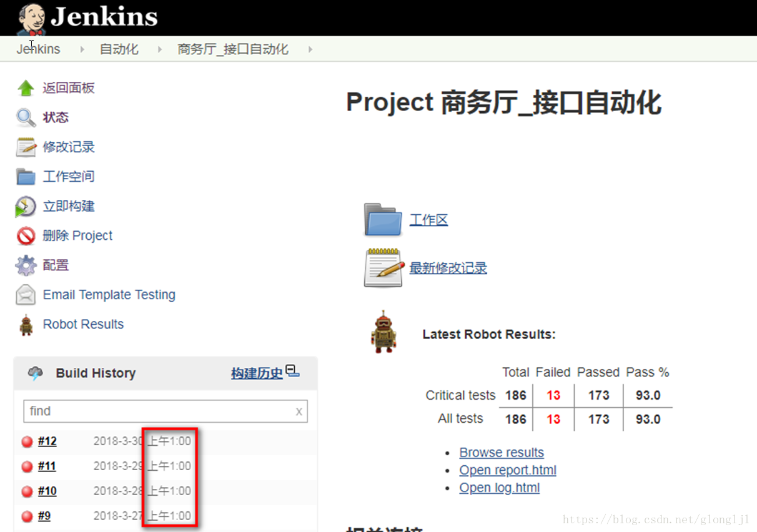
Task: Clear the find box with the x
Action: tap(299, 411)
